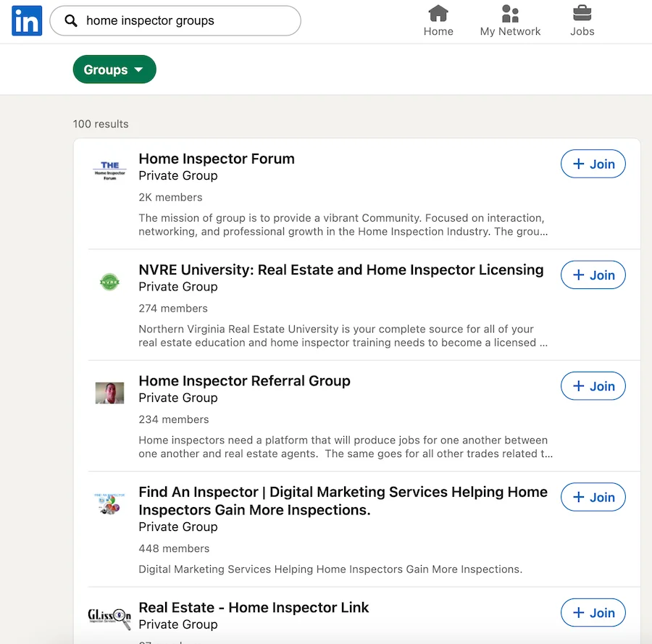The image size is (652, 644).
Task: Click 'Private Group' under Real Estate - Home Inspector Link
Action: 178,624
